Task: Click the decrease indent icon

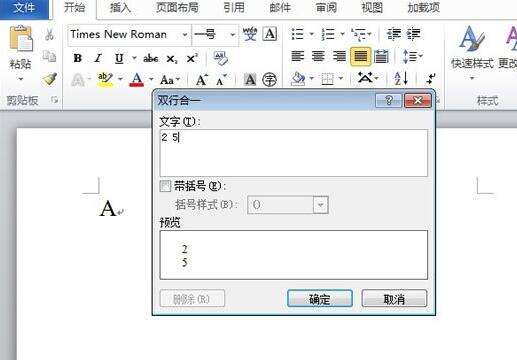Action: click(x=394, y=34)
